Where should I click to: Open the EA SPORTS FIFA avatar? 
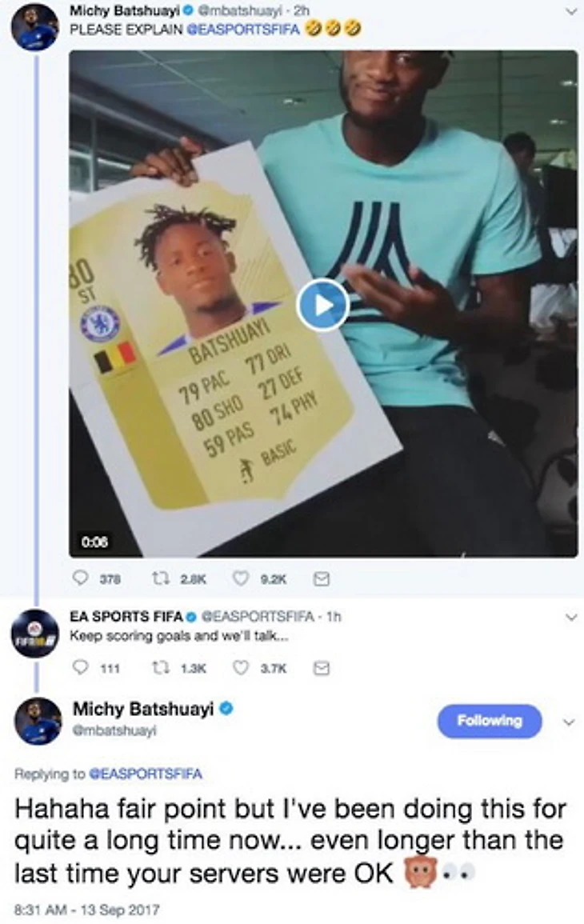(35, 633)
